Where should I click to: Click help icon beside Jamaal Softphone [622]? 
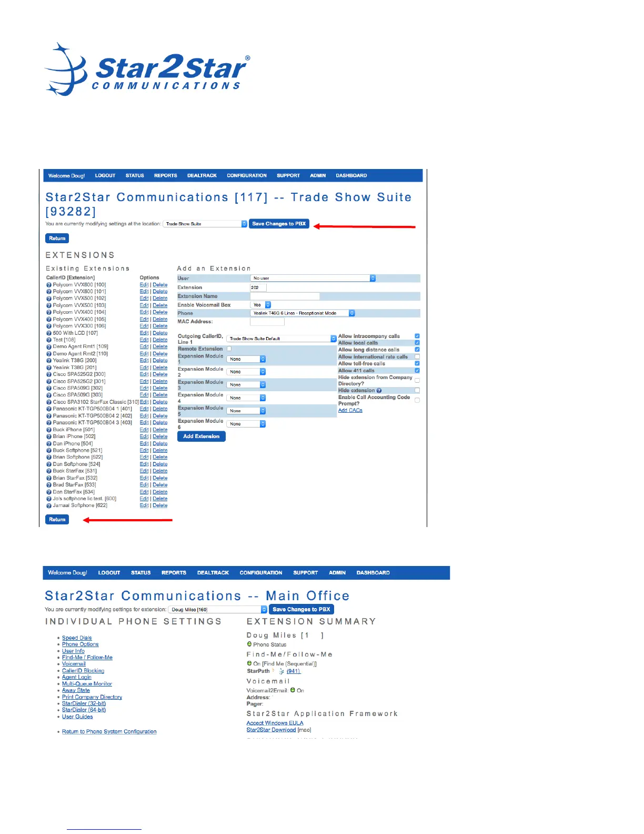49,505
